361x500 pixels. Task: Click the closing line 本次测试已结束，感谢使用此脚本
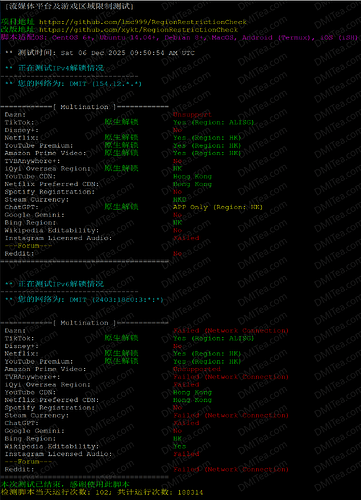pyautogui.click(x=65, y=484)
